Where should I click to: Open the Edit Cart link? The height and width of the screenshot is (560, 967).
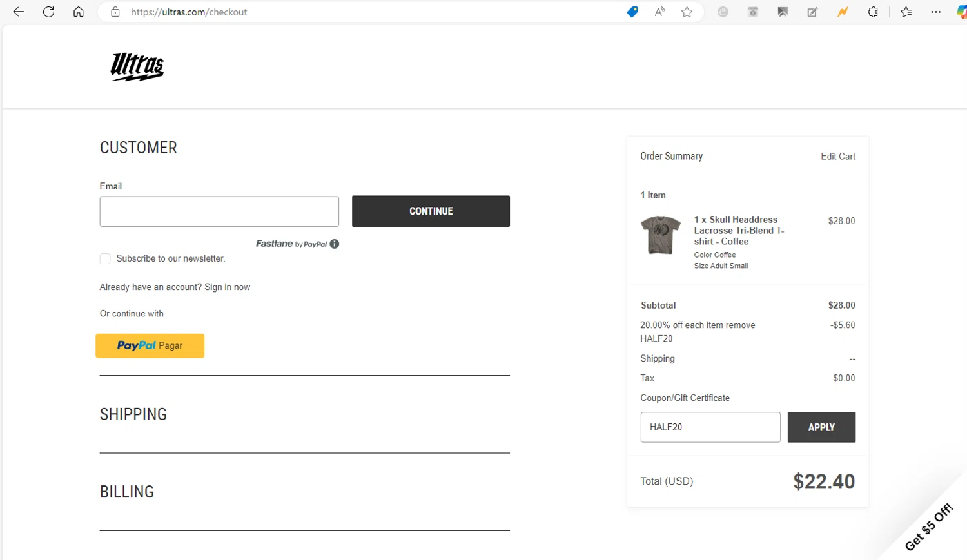838,156
